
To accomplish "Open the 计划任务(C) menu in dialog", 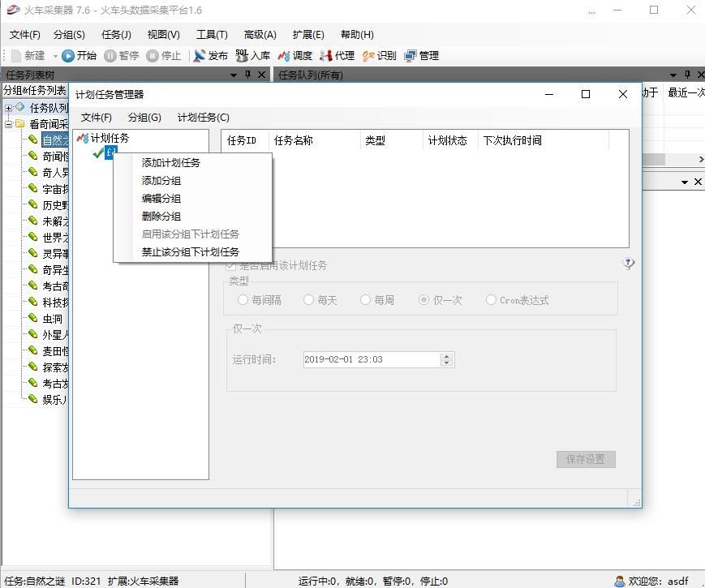I will [x=203, y=118].
